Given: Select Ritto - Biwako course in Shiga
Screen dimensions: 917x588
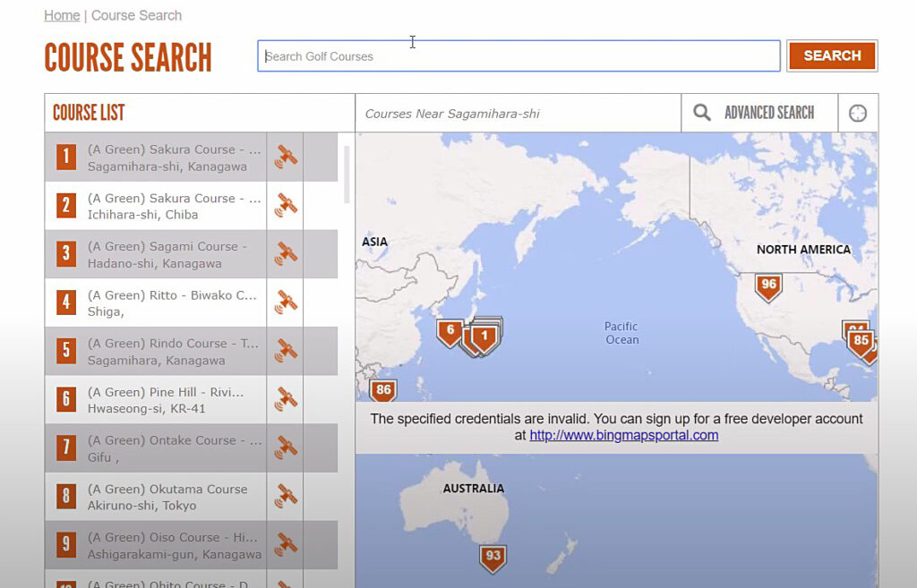Looking at the screenshot, I should click(172, 303).
